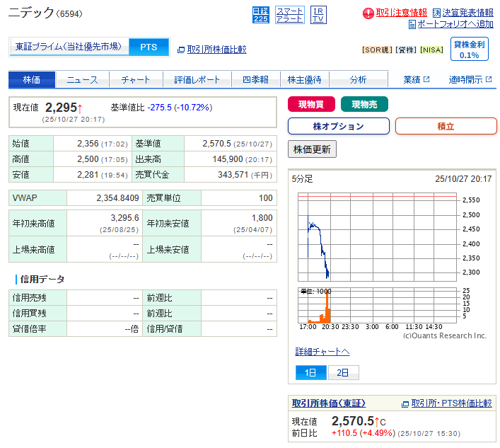500x448 pixels.
Task: Click the 5-minute price chart
Action: click(x=377, y=237)
